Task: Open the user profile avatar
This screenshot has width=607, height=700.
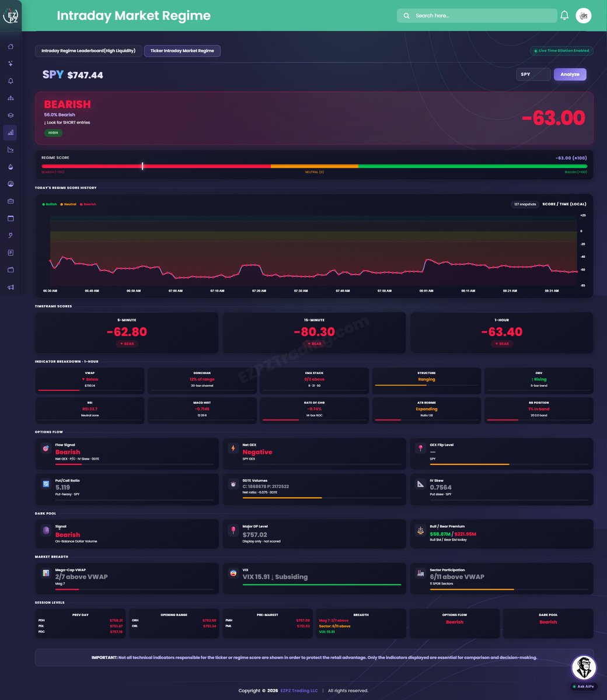Action: pyautogui.click(x=584, y=16)
